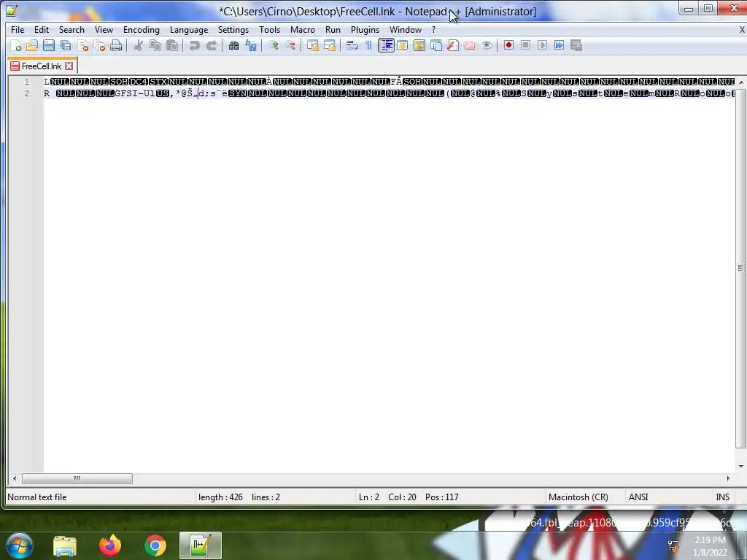
Task: Open the Window menu
Action: click(x=406, y=29)
